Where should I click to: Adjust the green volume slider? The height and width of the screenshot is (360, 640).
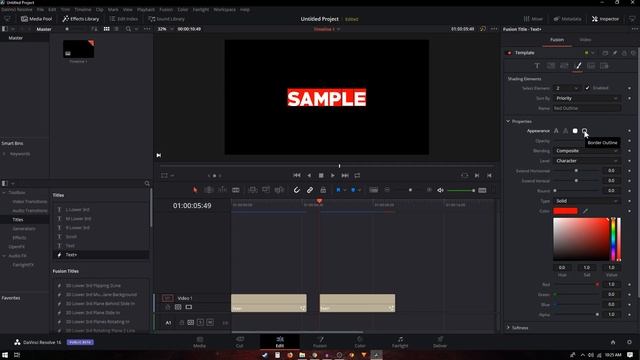tap(461, 190)
